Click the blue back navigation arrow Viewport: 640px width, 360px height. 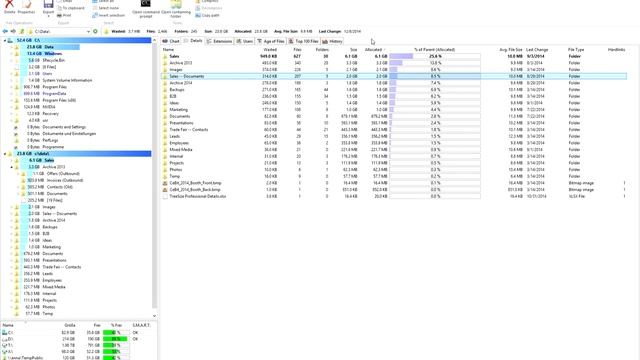coord(5,31)
